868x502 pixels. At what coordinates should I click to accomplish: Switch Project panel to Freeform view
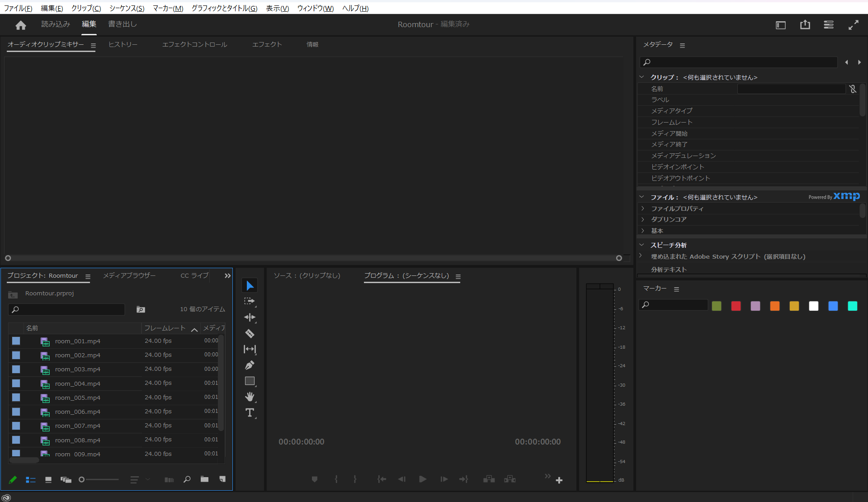(66, 480)
